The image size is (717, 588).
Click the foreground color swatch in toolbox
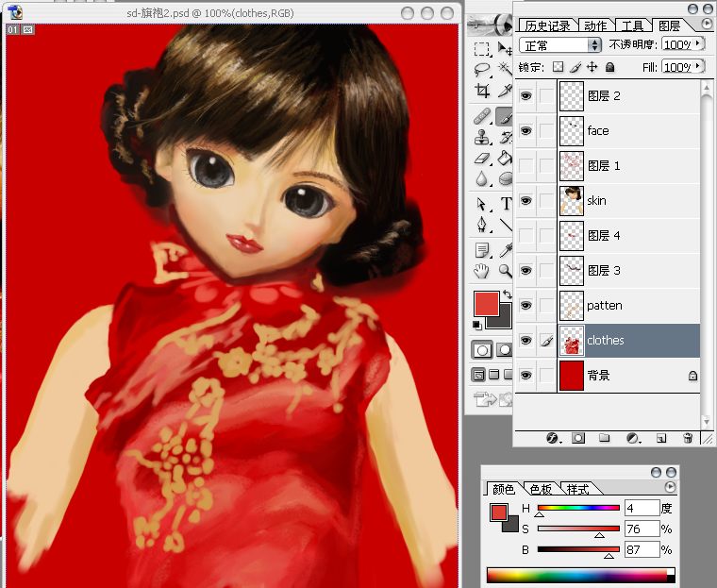coord(487,304)
